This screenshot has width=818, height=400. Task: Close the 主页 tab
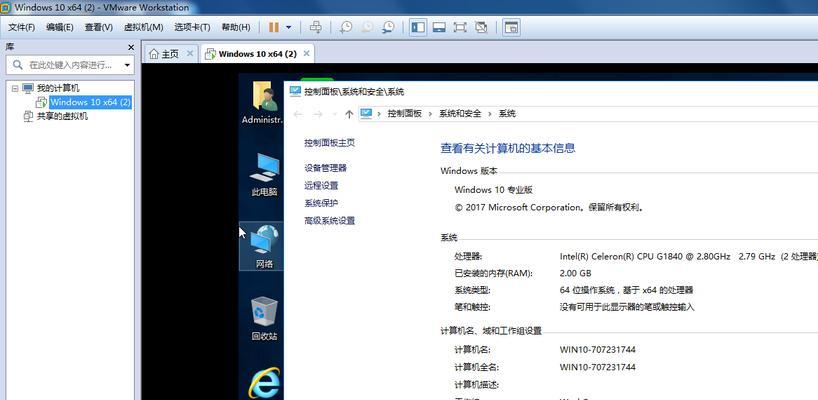(x=190, y=53)
